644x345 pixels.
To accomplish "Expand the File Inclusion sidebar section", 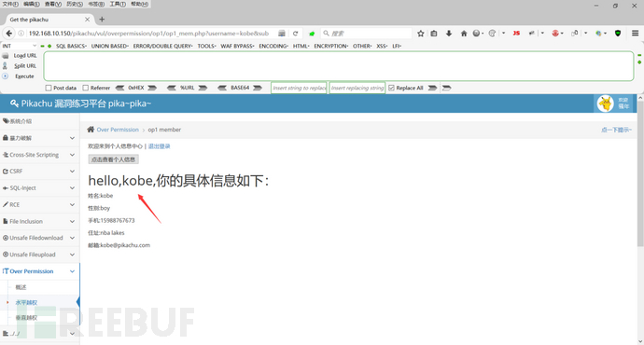I will (x=39, y=221).
